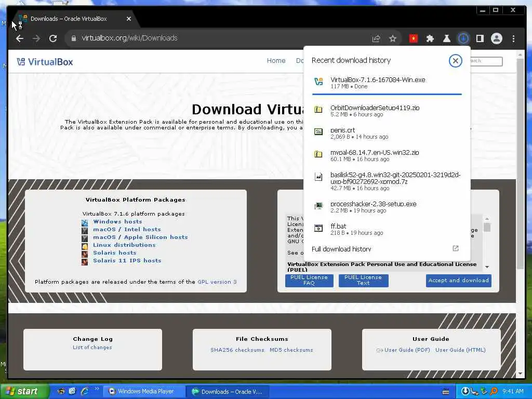Screen dimensions: 532x399
Task: Click the .crt certificate file entry
Action: (x=387, y=133)
